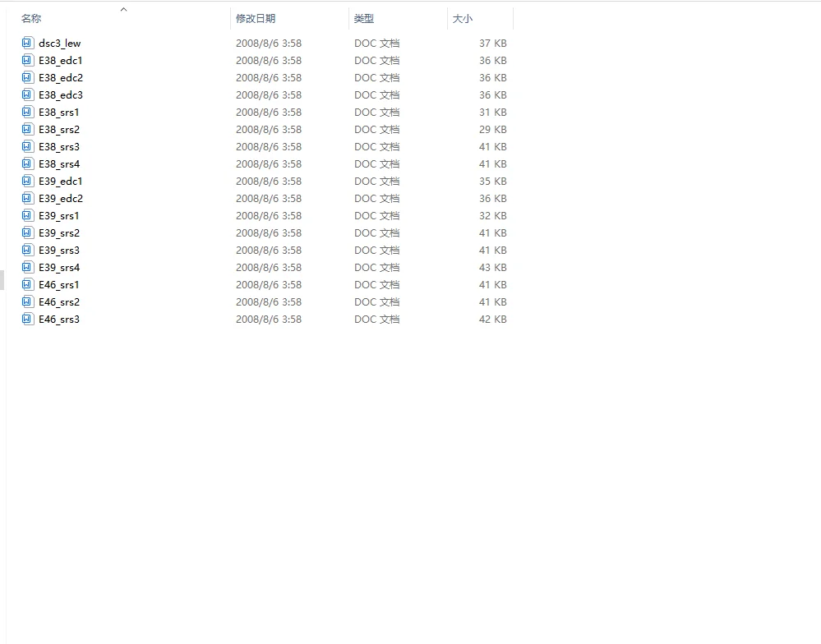Select the E38_edc2 file name
The height and width of the screenshot is (644, 821).
click(x=61, y=77)
